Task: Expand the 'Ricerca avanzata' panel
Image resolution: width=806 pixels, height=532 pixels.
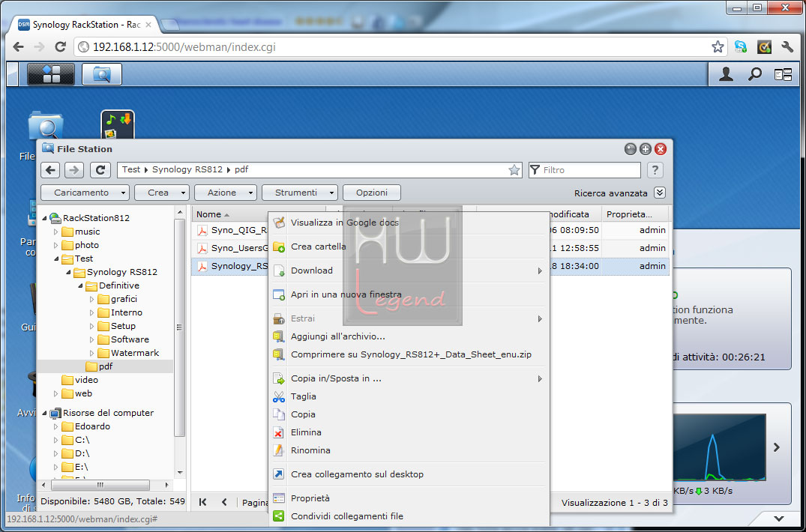Action: [660, 193]
